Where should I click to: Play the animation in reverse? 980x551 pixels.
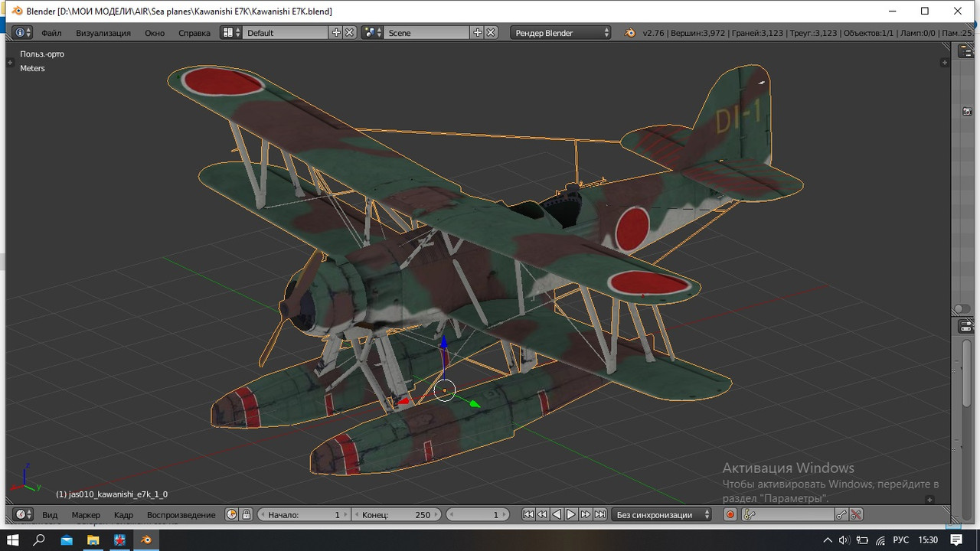point(557,515)
